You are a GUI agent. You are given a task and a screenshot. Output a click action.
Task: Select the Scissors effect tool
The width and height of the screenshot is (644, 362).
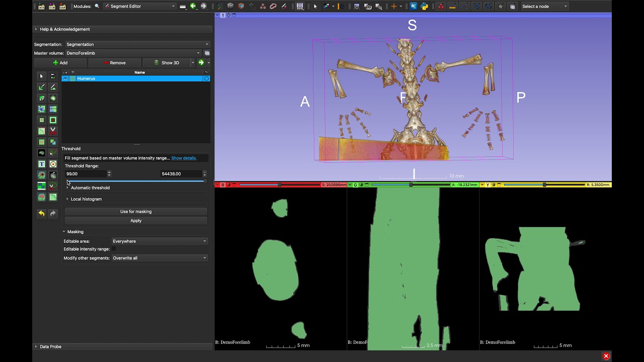[53, 131]
